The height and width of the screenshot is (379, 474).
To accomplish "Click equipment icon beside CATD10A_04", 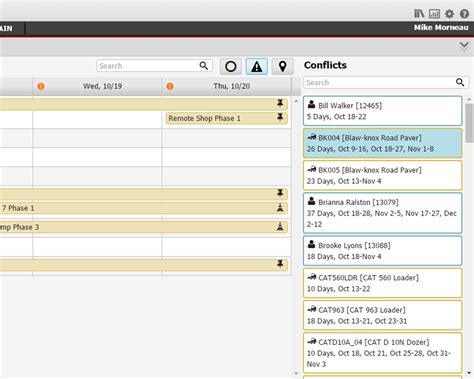I will tap(312, 341).
